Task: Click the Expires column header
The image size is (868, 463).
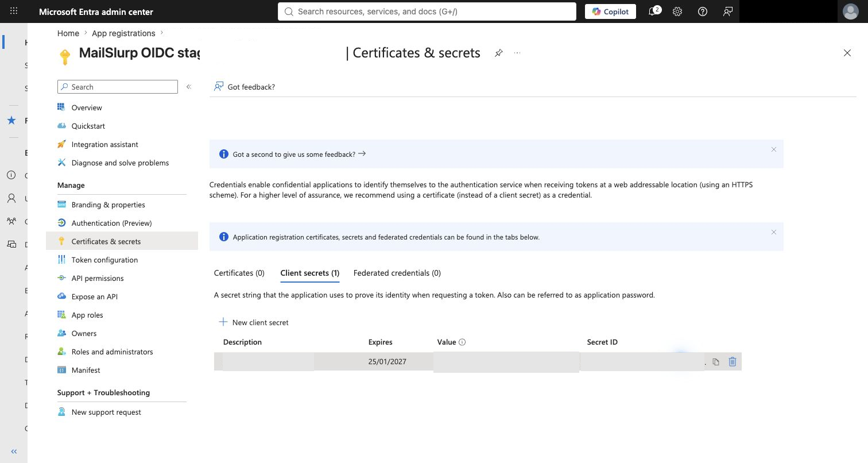Action: 380,342
